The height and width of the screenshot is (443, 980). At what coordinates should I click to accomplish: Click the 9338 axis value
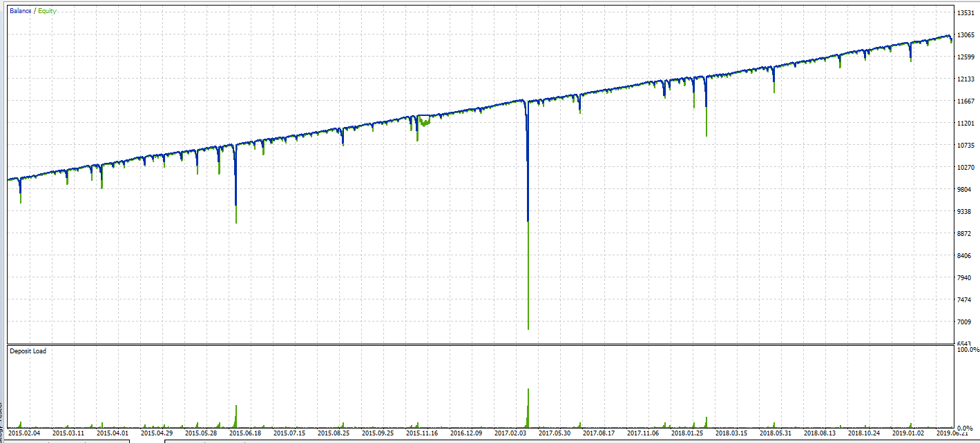point(965,211)
